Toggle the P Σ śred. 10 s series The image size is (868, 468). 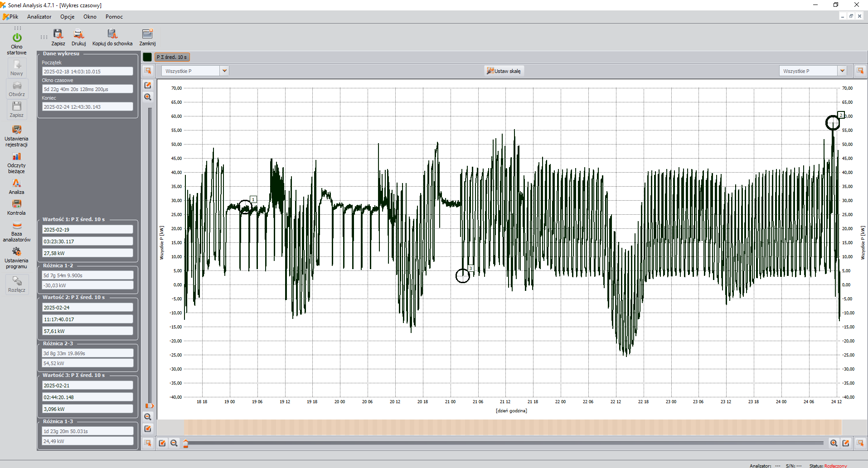(x=172, y=57)
